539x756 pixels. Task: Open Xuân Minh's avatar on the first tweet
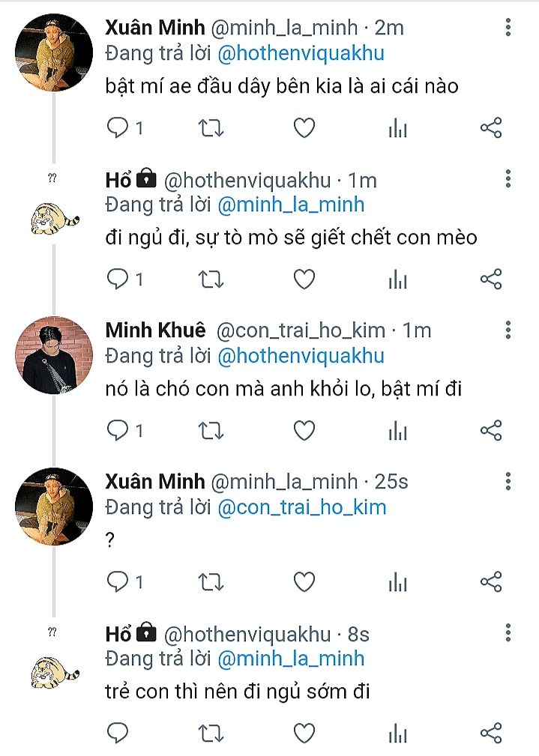point(54,54)
